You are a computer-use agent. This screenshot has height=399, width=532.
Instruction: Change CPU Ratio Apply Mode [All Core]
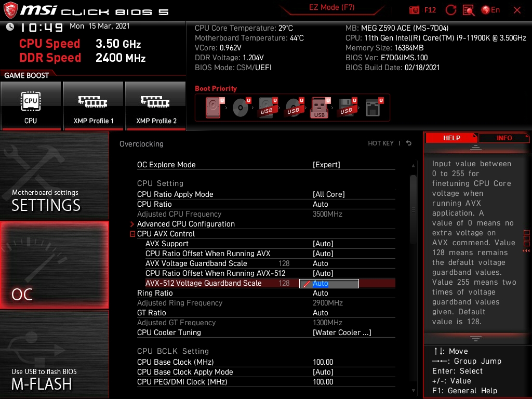(328, 194)
